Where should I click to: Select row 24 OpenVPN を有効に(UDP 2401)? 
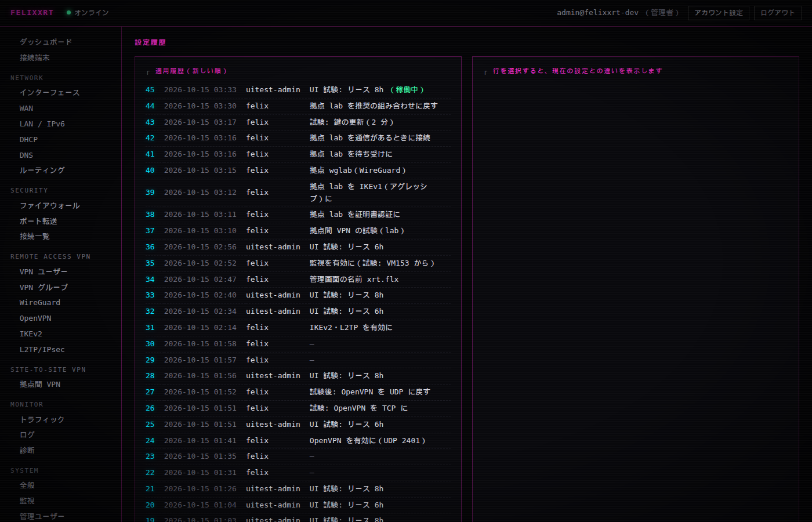click(x=298, y=441)
